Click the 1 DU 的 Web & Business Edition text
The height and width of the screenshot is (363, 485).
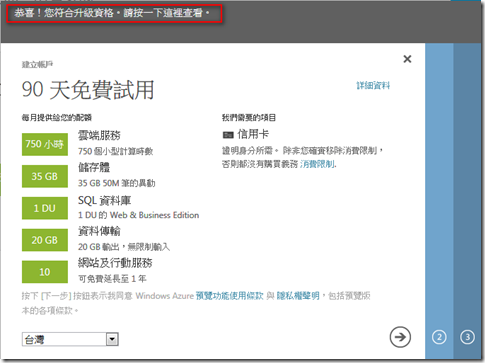pyautogui.click(x=138, y=215)
